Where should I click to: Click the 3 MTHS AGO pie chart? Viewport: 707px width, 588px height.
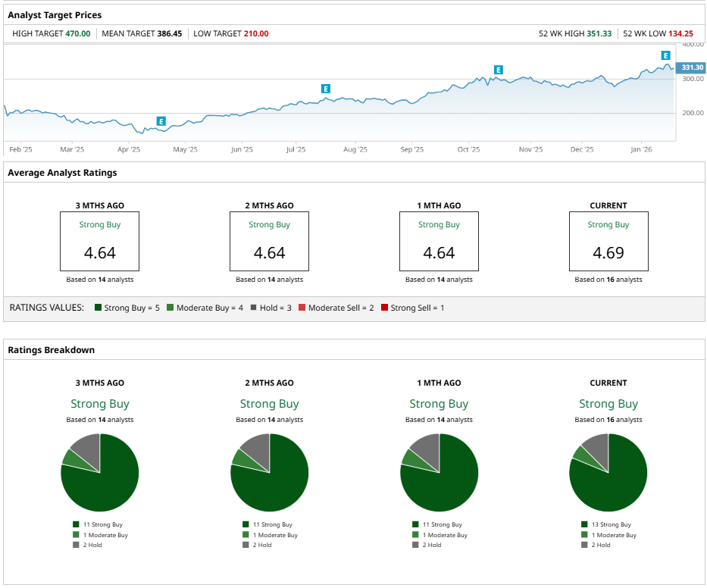[x=100, y=473]
